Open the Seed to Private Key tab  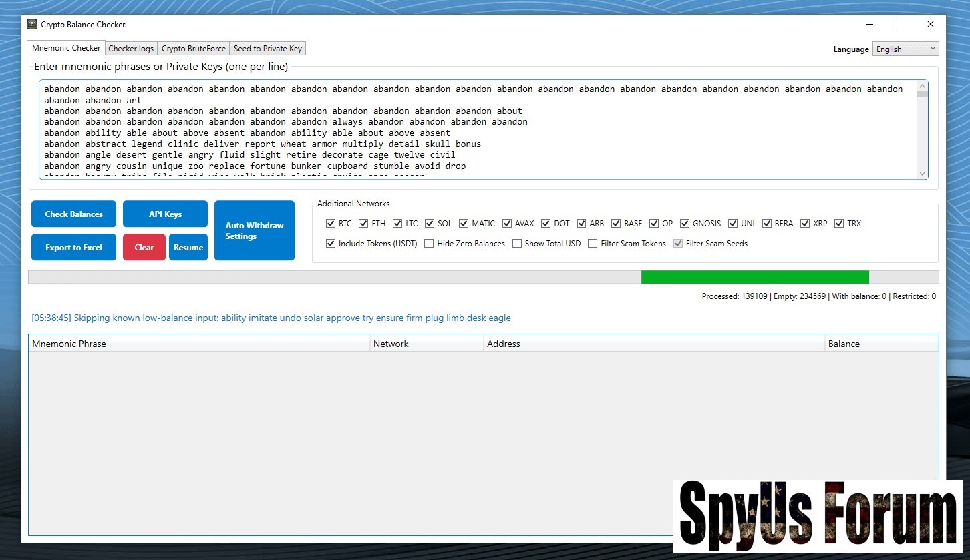267,49
